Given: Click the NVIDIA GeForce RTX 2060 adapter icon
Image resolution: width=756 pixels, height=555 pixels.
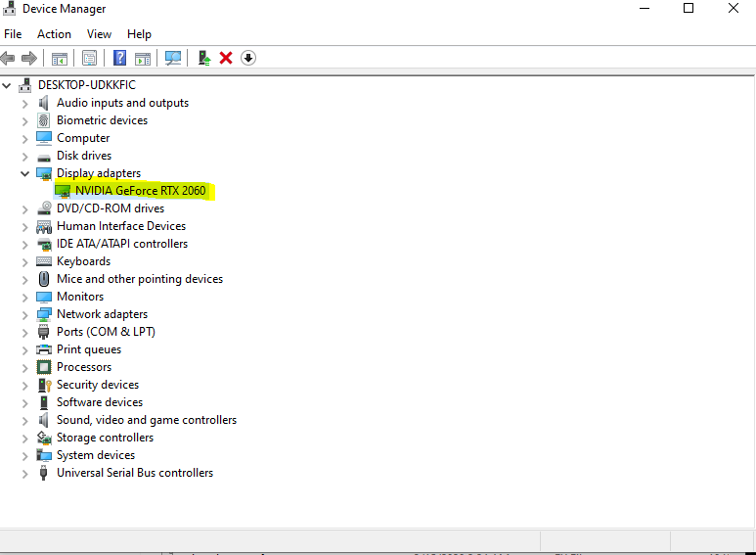Looking at the screenshot, I should 63,191.
